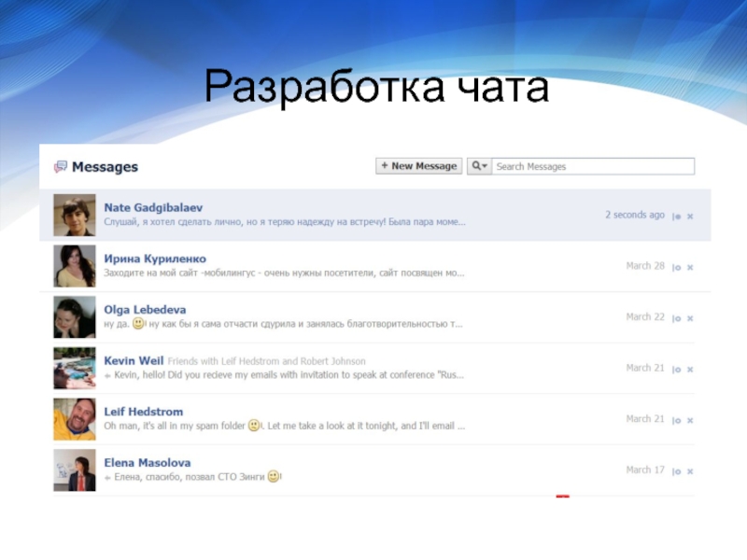Image resolution: width=747 pixels, height=560 pixels.
Task: Open Nate Gadgibalaev's profile picture
Action: coord(75,215)
